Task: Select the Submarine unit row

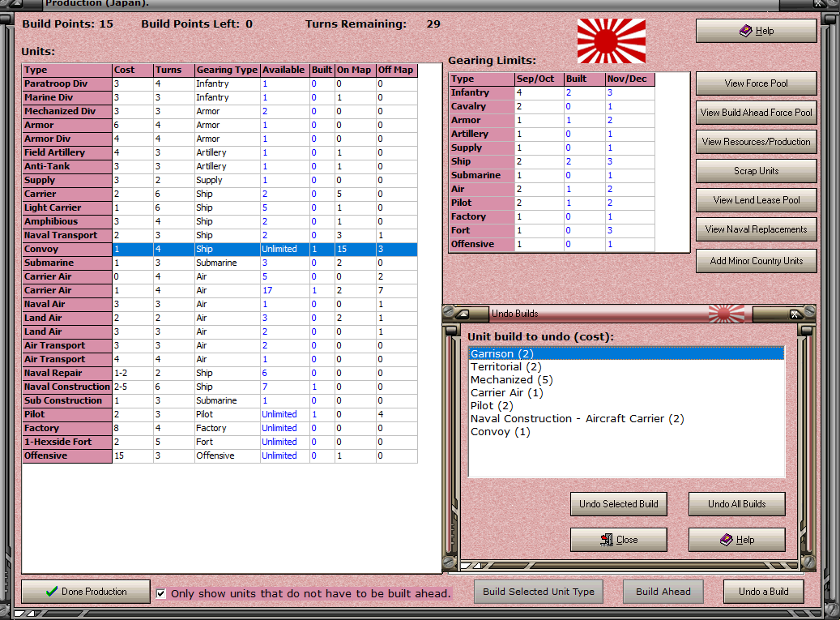Action: point(220,263)
